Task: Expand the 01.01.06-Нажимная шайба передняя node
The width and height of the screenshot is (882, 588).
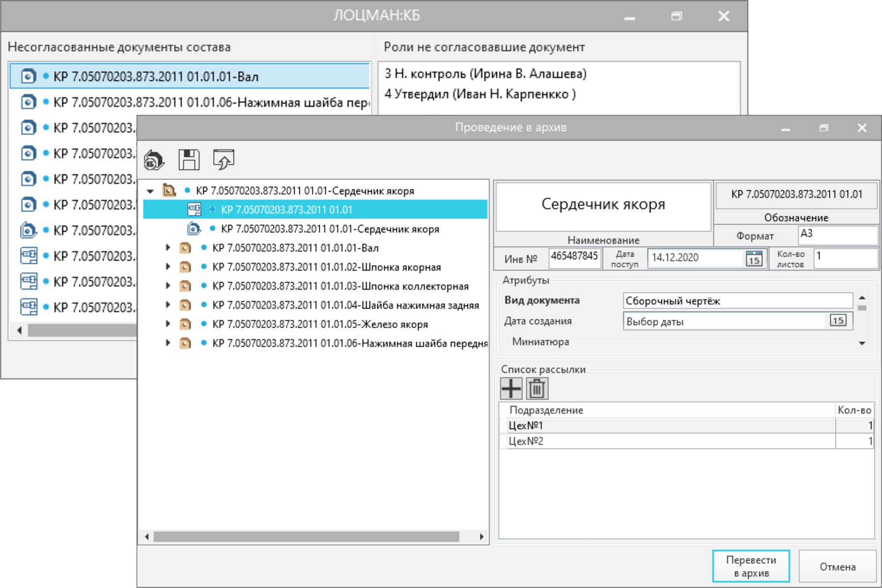Action: click(x=168, y=343)
